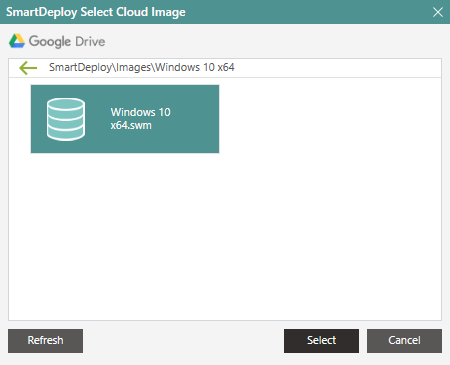The width and height of the screenshot is (450, 365).
Task: Click the Google wordmark text
Action: click(x=50, y=41)
